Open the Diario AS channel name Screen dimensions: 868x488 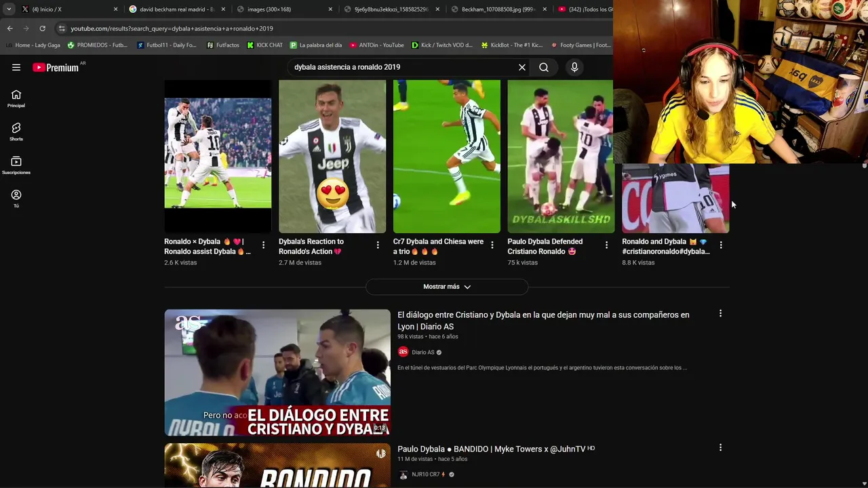tap(423, 352)
